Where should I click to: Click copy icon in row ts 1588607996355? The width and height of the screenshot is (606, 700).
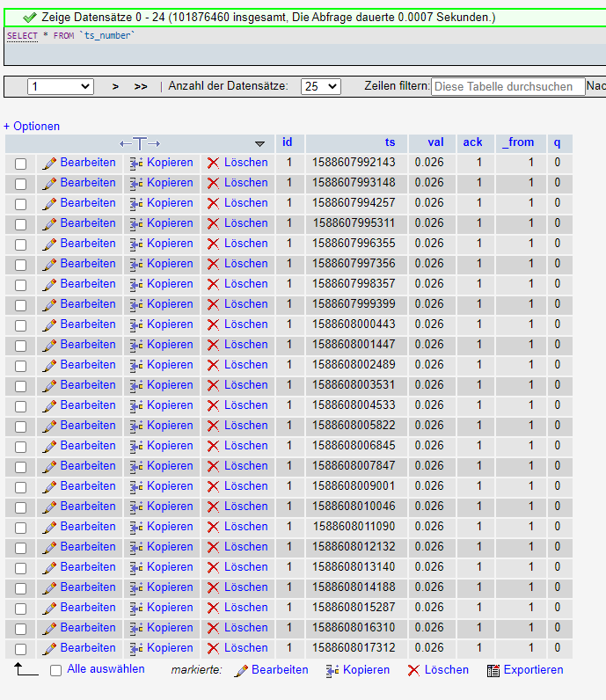[x=136, y=244]
